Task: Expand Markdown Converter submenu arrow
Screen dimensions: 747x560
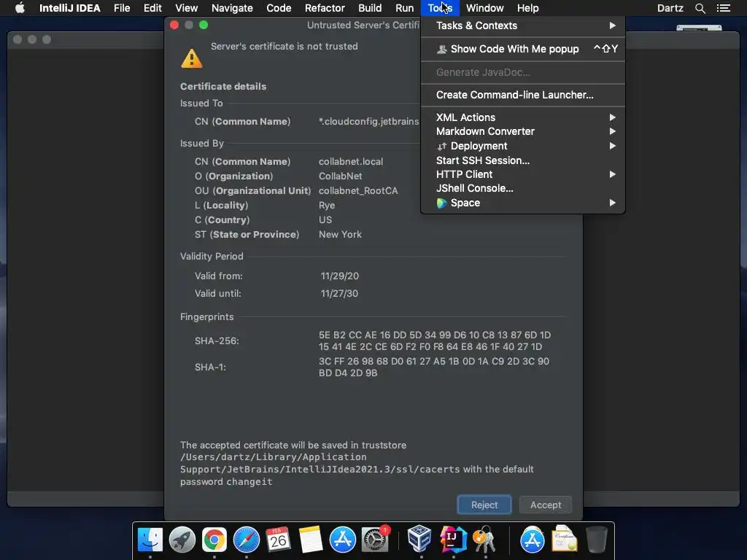Action: pos(612,131)
